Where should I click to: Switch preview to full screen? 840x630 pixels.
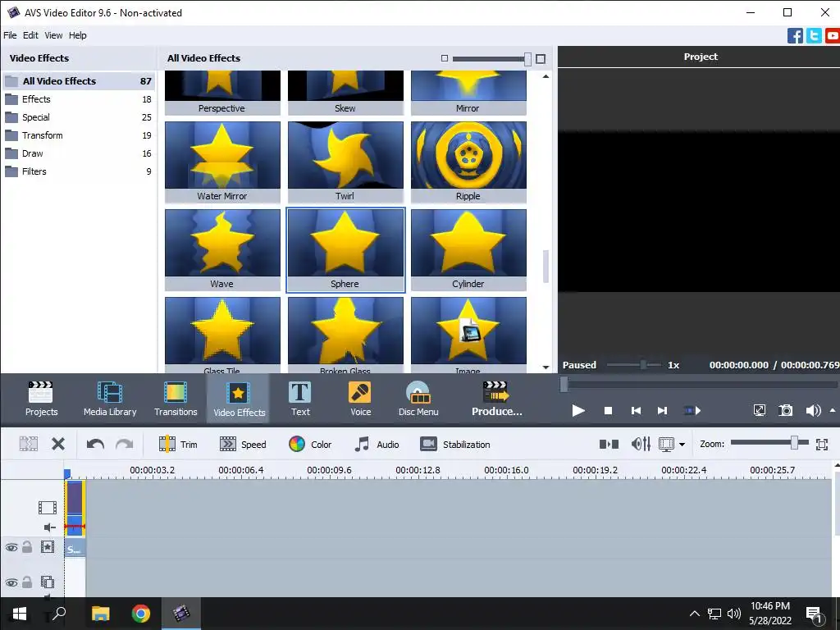tap(759, 411)
